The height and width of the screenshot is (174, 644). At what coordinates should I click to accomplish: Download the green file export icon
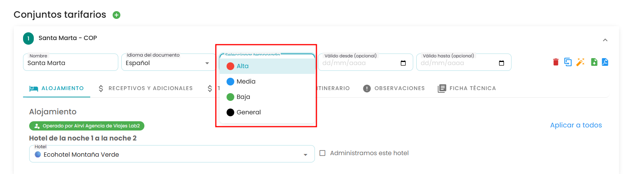[x=594, y=62]
